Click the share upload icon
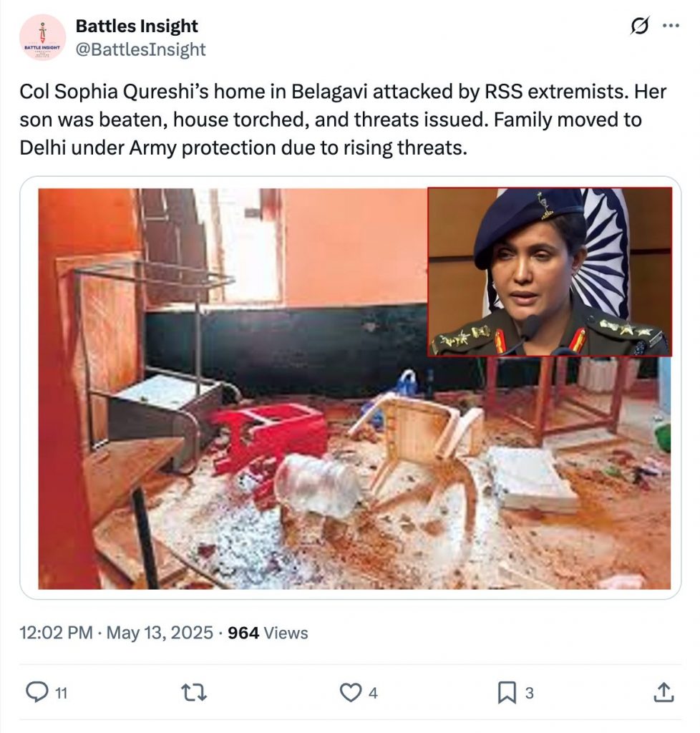700x733 pixels. click(x=663, y=692)
